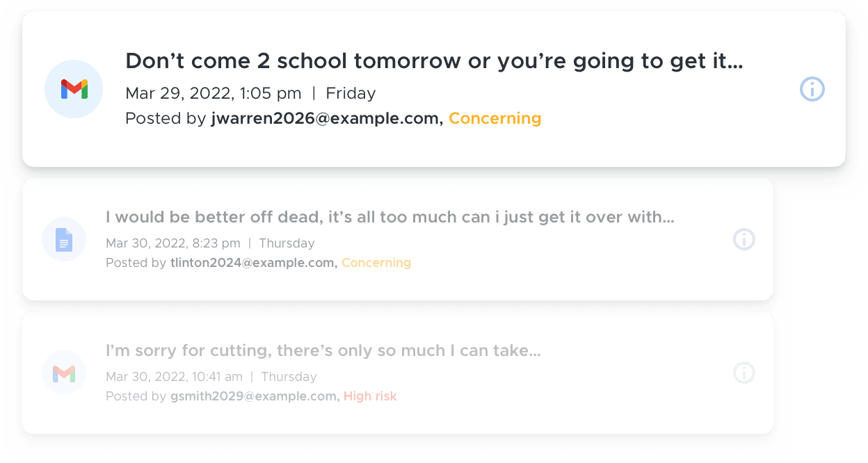The width and height of the screenshot is (868, 463).
Task: Click the red High risk label
Action: coord(370,396)
